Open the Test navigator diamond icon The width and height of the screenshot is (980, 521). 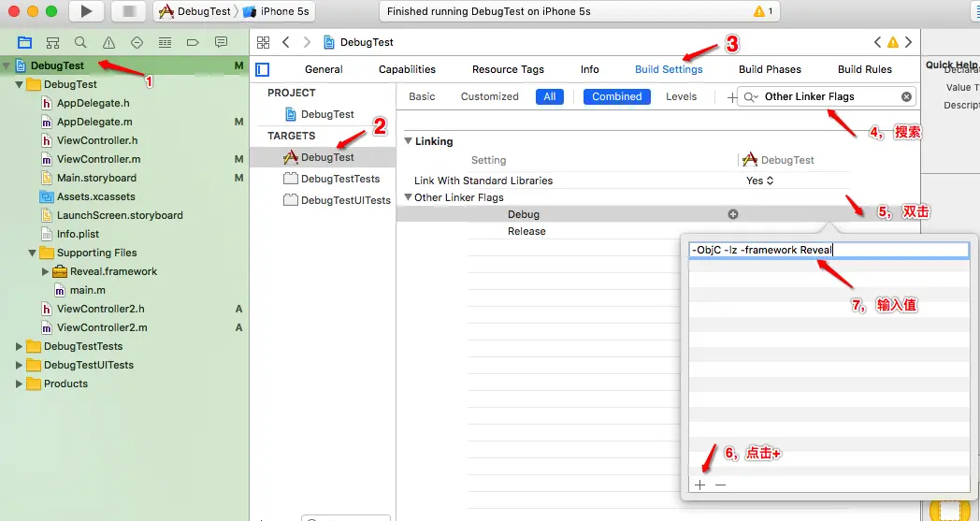[x=137, y=42]
